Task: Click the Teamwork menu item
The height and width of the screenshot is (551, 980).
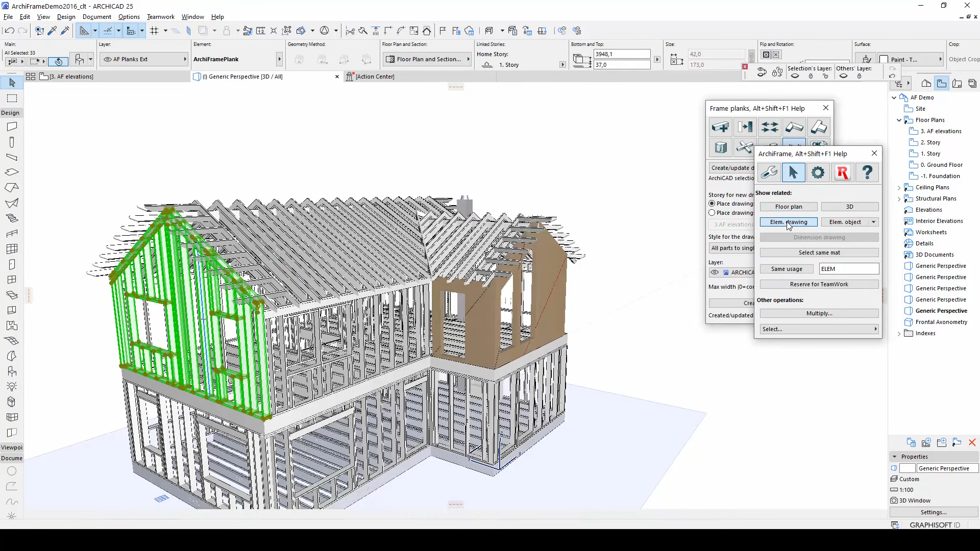Action: [160, 16]
